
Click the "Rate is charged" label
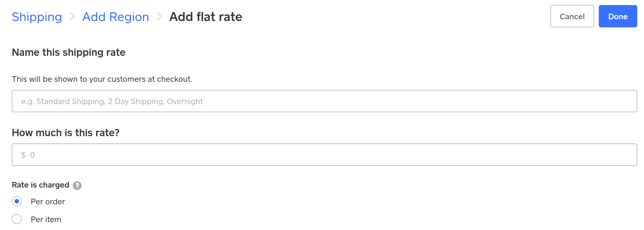(x=41, y=185)
